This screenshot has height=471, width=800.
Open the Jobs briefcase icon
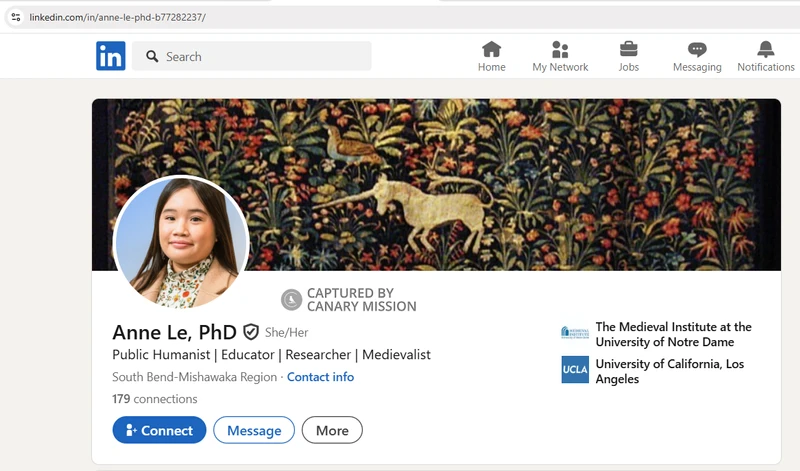pyautogui.click(x=629, y=49)
